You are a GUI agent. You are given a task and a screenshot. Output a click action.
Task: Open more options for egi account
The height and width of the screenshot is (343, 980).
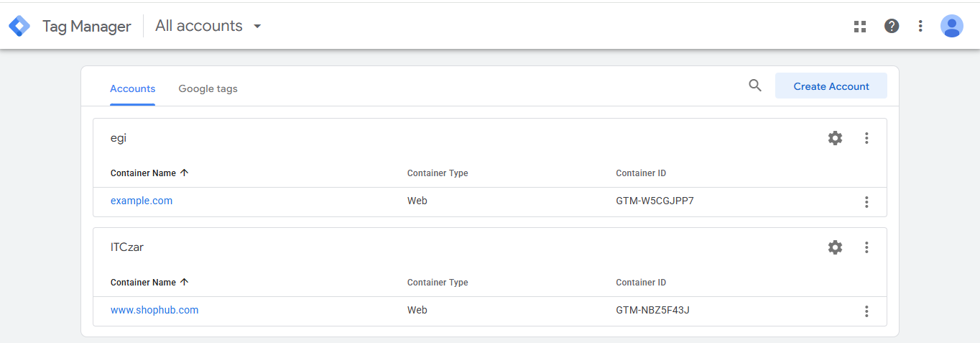(866, 138)
